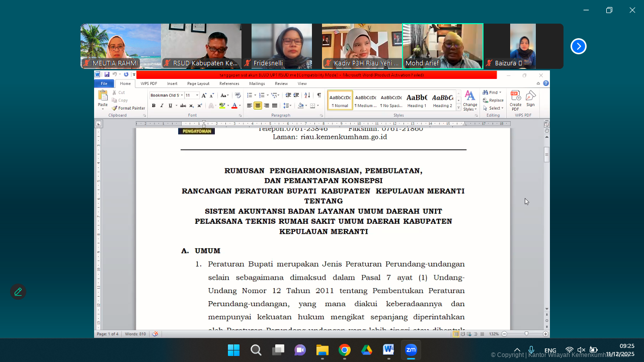The height and width of the screenshot is (362, 644).
Task: Show next participants with the blue arrow
Action: 578,46
